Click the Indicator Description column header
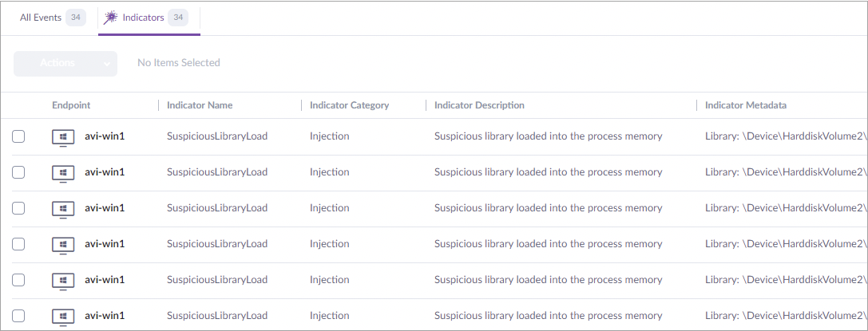Viewport: 868px width, 331px height. click(479, 105)
